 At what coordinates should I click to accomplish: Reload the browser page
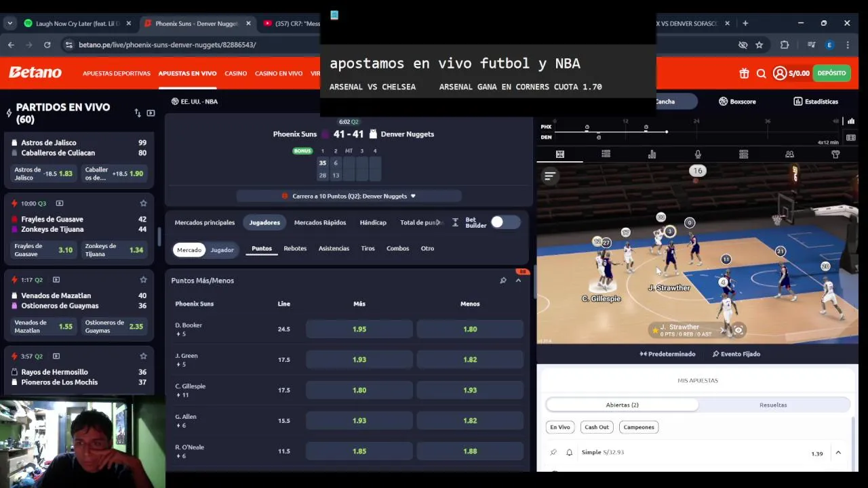[47, 45]
